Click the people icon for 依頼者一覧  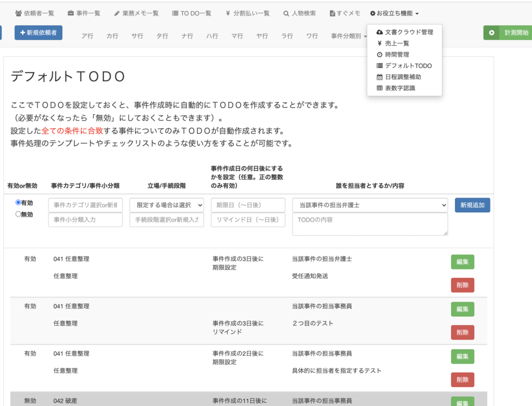click(19, 13)
